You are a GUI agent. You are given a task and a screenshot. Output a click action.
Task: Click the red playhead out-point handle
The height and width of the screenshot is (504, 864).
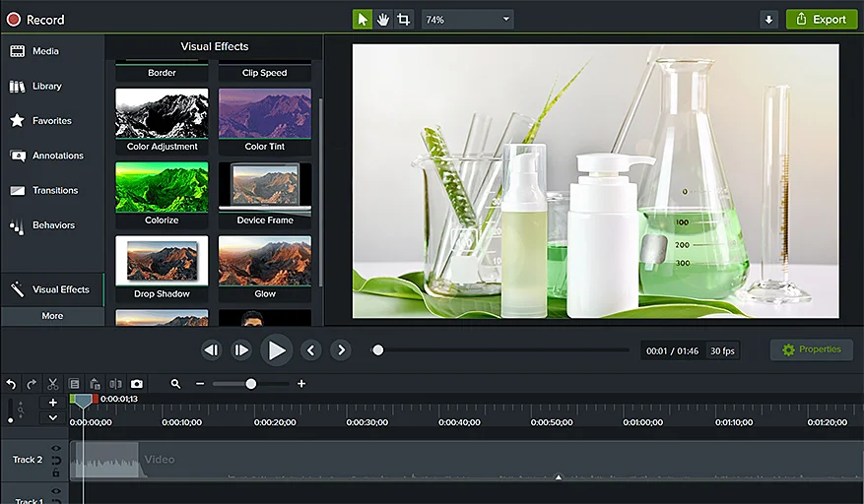tap(96, 399)
